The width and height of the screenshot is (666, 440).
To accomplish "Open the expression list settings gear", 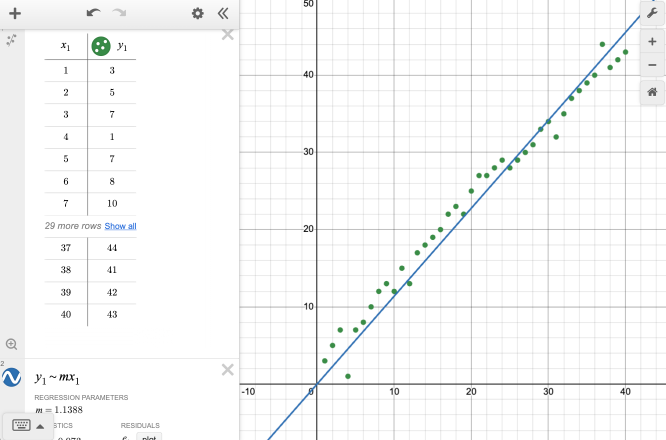I will pyautogui.click(x=197, y=13).
